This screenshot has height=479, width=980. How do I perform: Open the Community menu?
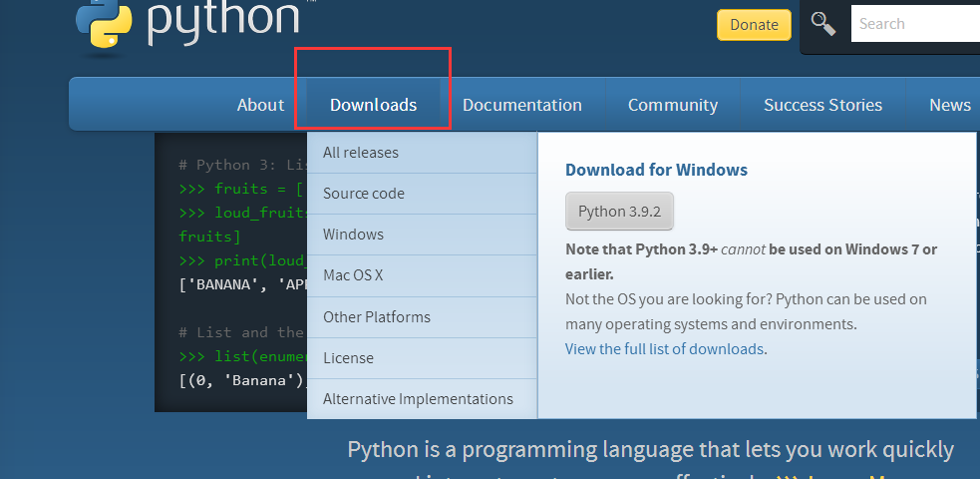pyautogui.click(x=673, y=105)
